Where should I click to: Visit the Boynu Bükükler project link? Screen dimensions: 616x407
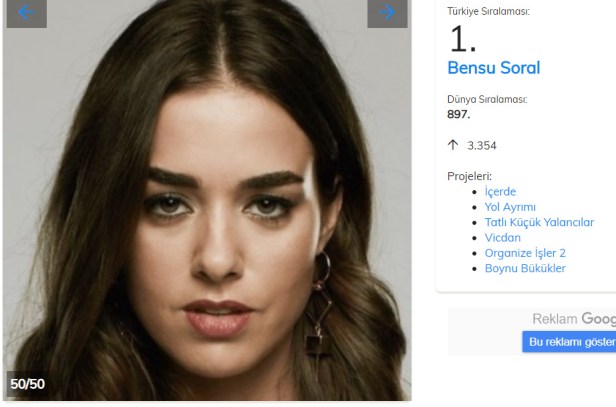click(525, 268)
